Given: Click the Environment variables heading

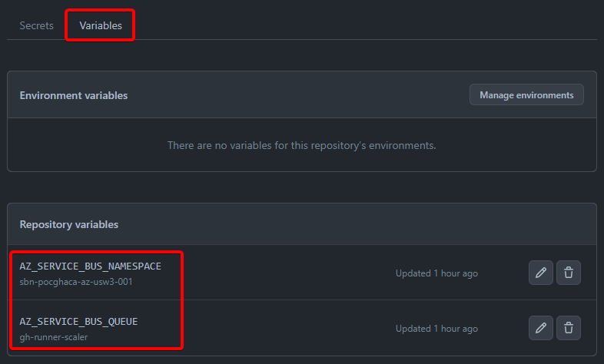Looking at the screenshot, I should pos(74,96).
